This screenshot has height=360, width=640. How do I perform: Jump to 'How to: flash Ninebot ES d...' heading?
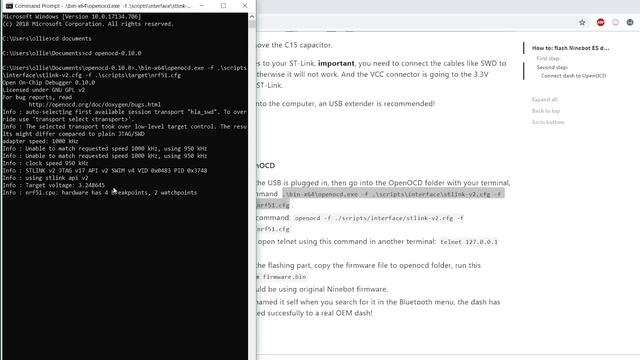(570, 48)
